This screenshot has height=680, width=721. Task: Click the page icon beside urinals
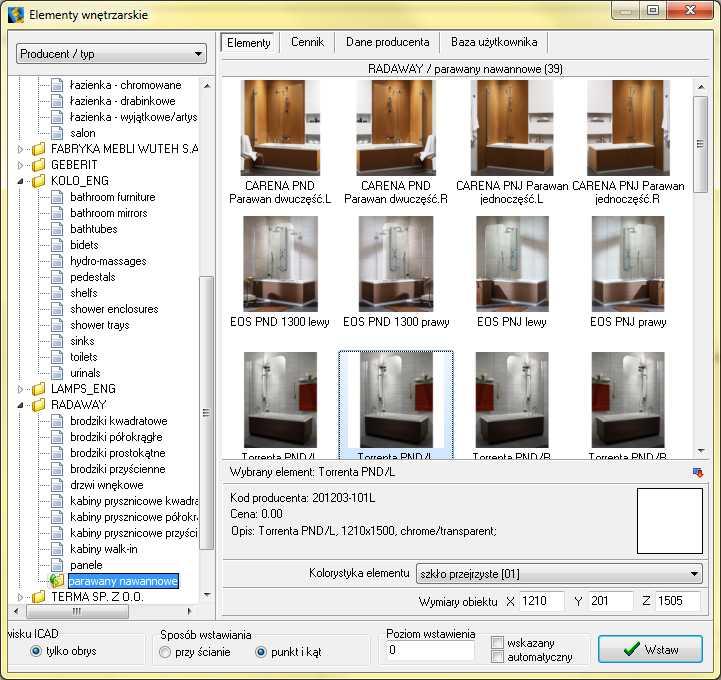coord(57,373)
